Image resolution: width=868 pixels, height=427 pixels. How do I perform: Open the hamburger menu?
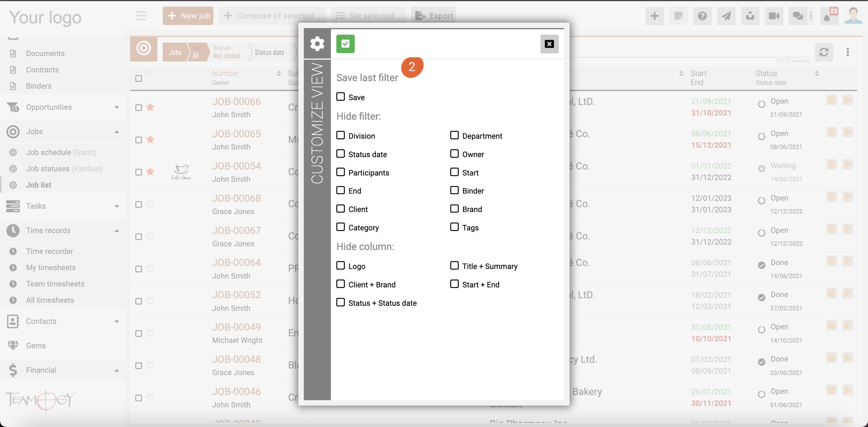point(141,15)
